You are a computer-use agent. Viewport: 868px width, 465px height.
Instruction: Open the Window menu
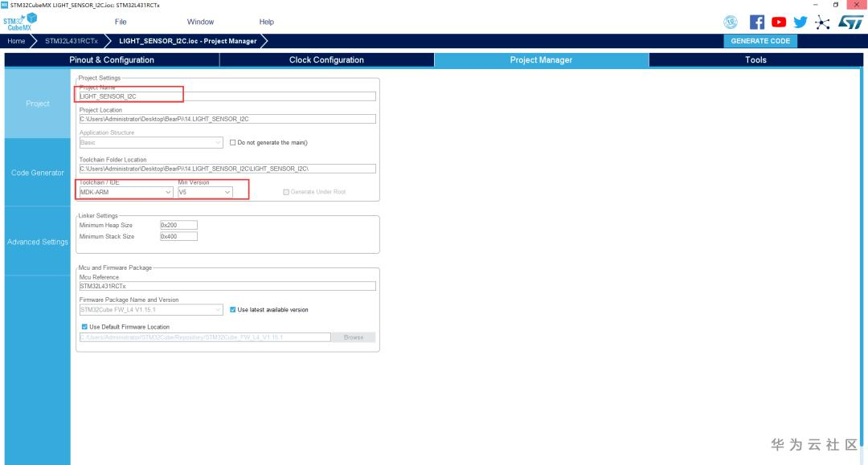200,22
